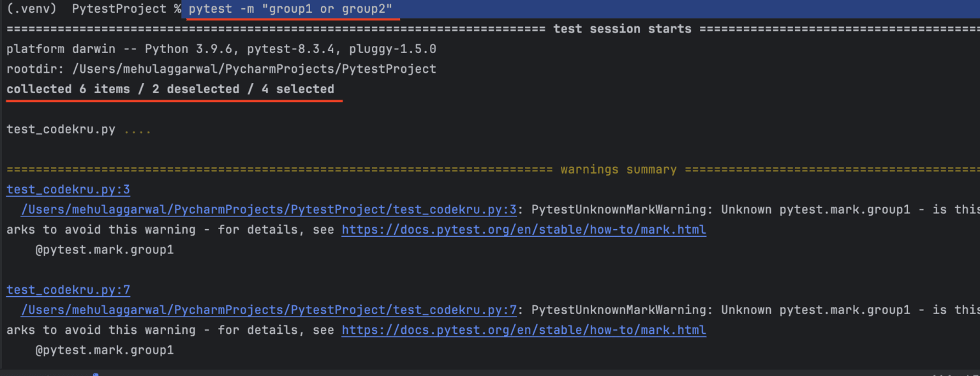Open the first pytest mark documentation URL
This screenshot has height=376, width=980.
[x=523, y=229]
